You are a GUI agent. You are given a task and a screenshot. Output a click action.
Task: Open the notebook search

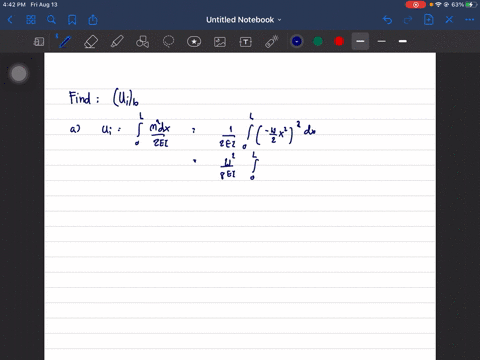[51, 20]
